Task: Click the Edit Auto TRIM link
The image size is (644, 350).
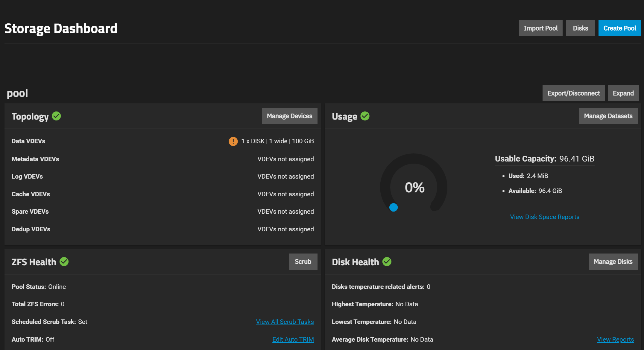Action: [293, 340]
